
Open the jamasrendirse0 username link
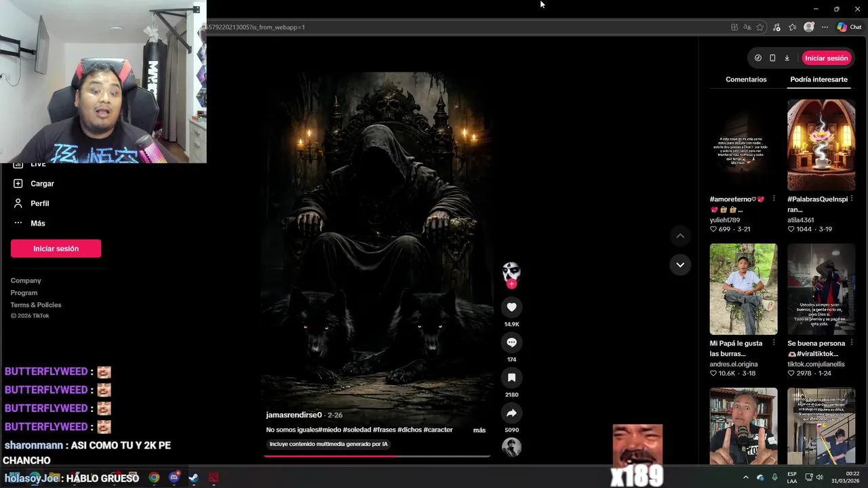coord(294,415)
